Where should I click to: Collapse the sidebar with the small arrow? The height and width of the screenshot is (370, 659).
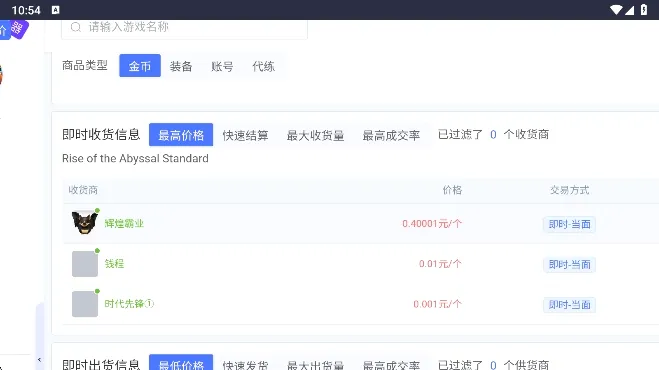39,359
